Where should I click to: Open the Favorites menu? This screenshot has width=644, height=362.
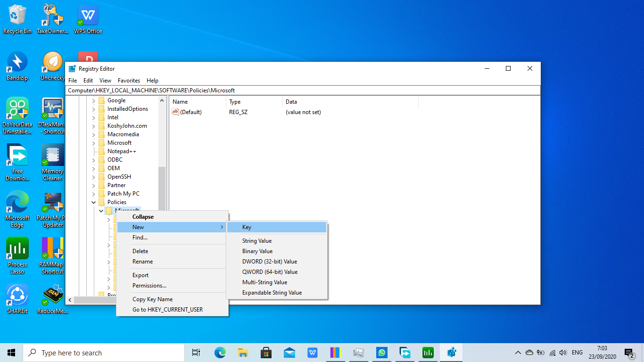(129, 81)
